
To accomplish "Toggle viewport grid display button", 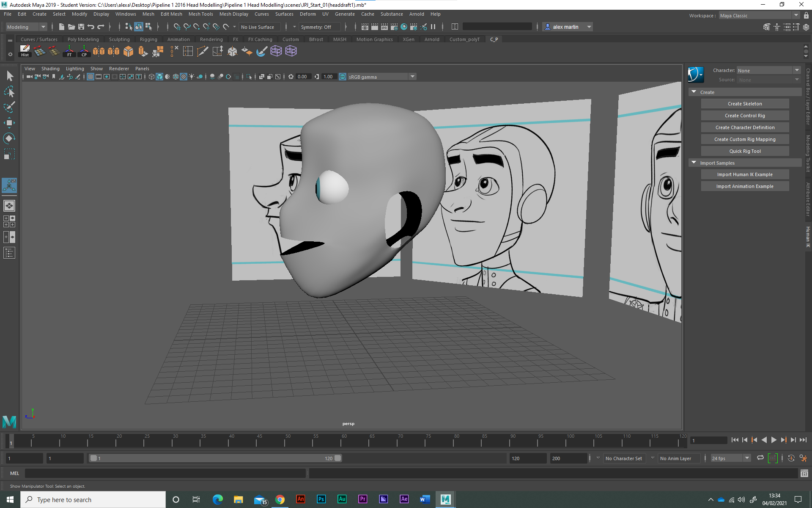I will (91, 77).
